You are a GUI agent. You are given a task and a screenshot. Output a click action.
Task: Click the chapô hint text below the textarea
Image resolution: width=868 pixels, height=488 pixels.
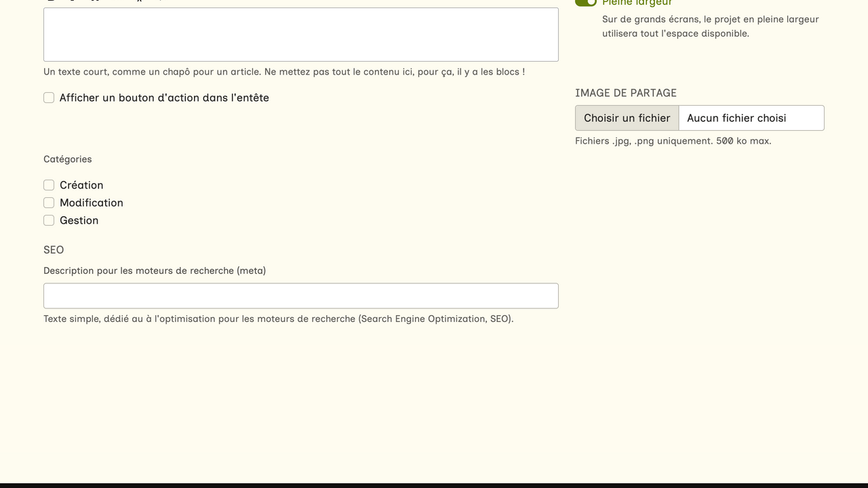pyautogui.click(x=283, y=72)
